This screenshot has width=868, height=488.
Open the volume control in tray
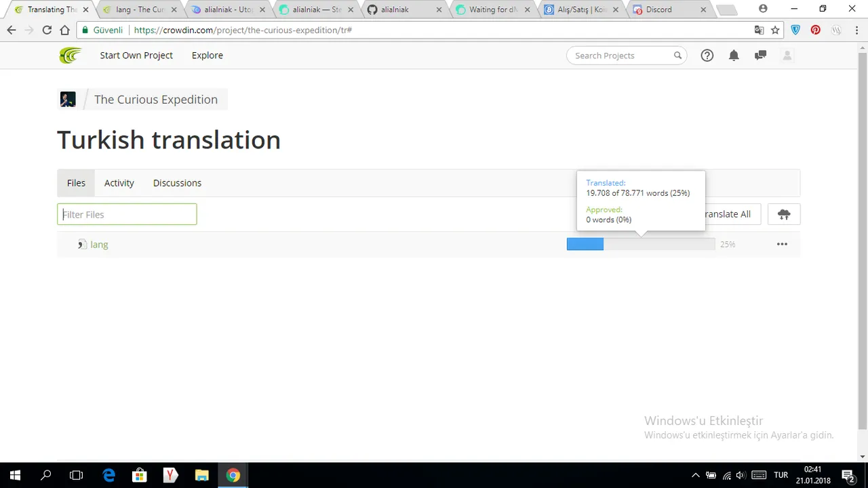click(741, 475)
